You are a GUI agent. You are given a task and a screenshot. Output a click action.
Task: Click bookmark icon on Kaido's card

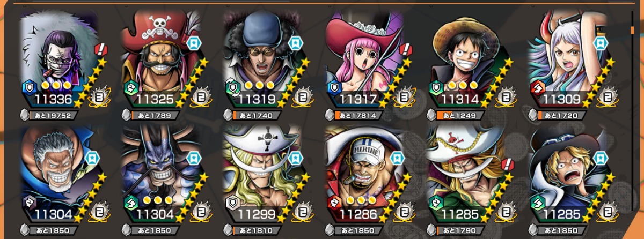(193, 158)
